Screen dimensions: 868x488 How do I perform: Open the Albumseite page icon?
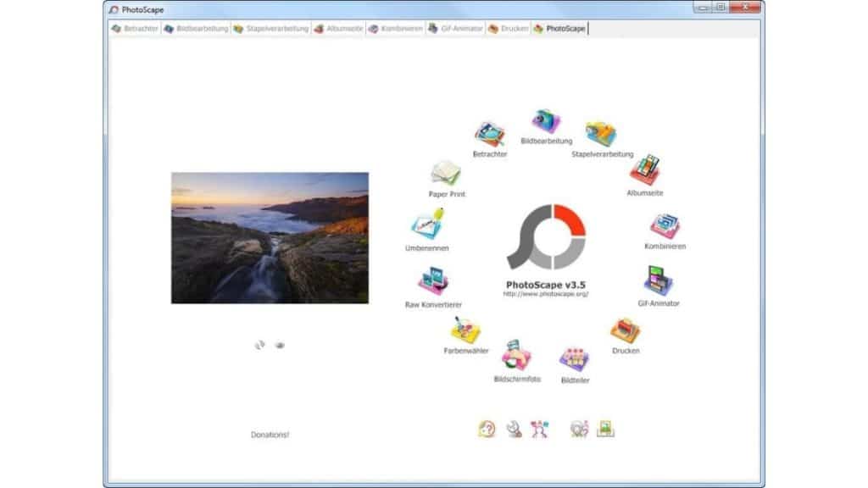tap(645, 170)
